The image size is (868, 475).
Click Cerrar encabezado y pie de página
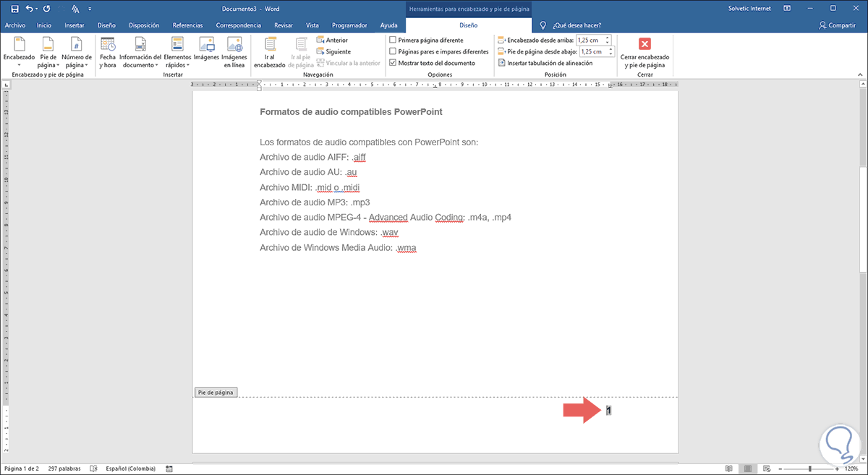tap(644, 51)
